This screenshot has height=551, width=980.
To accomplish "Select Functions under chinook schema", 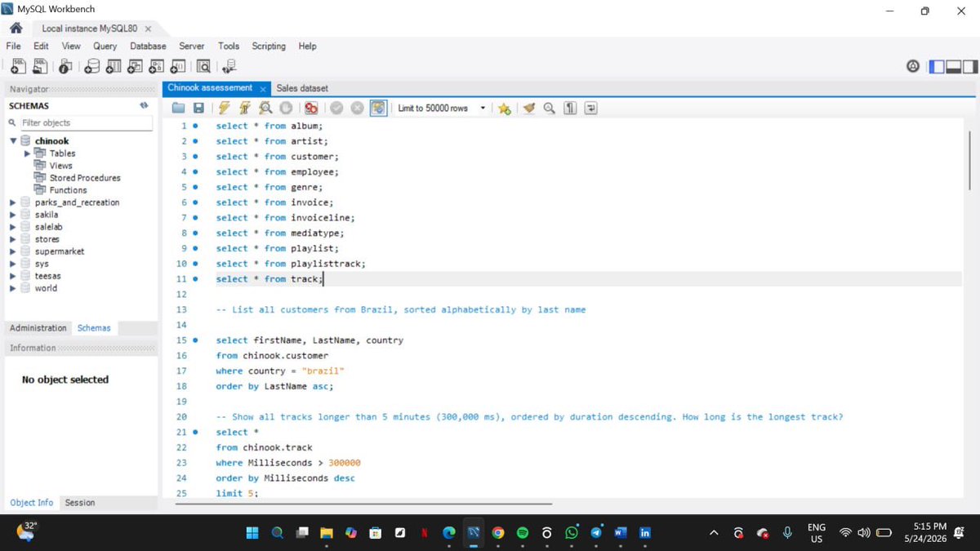I will point(68,190).
